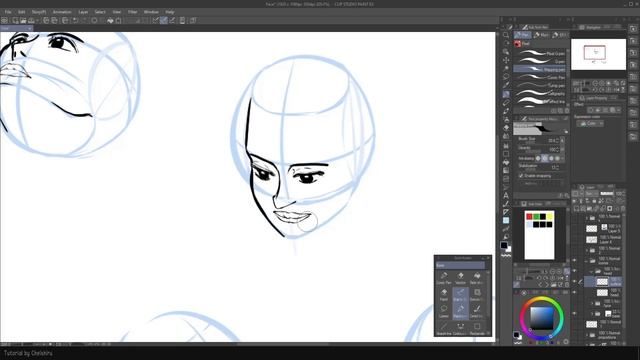Open CLIP STUDIO launcher icon
Screen dimensions: 640x360
click(4, 20)
